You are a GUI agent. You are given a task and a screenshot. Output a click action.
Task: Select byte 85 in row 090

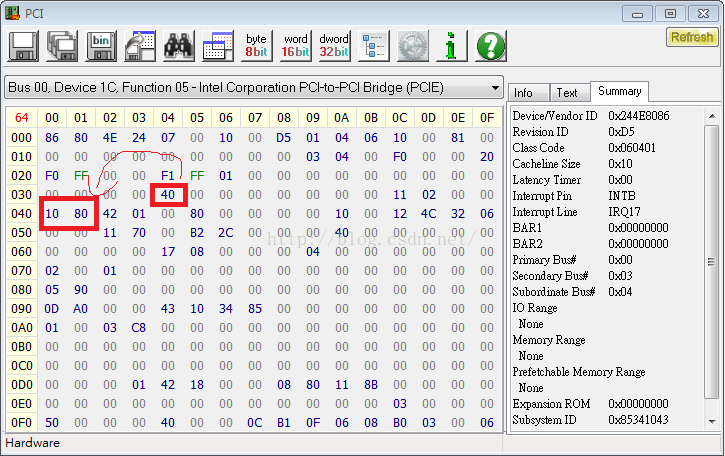255,309
